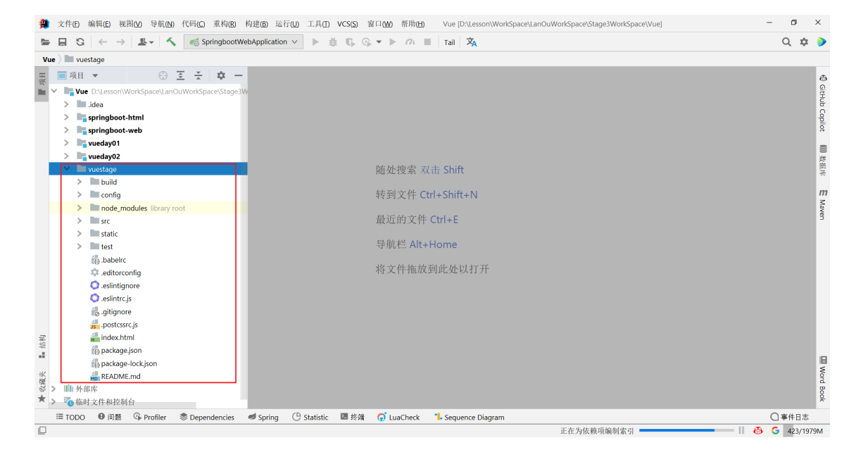The height and width of the screenshot is (457, 868).
Task: Open project panel options gear
Action: click(221, 75)
